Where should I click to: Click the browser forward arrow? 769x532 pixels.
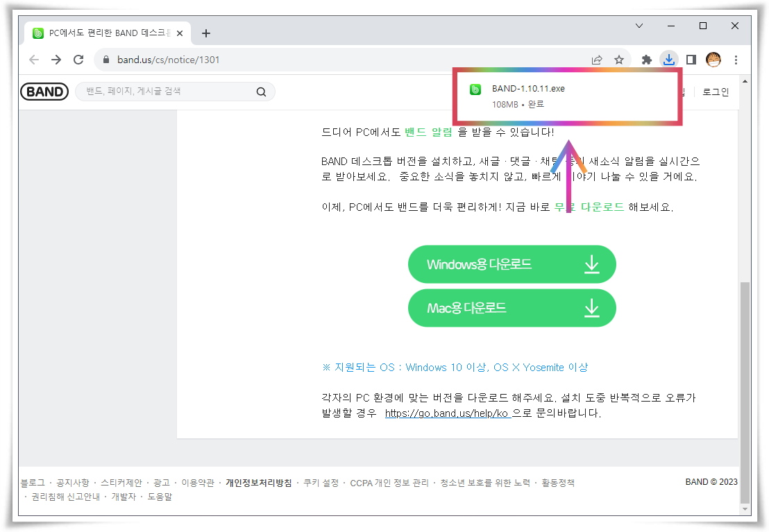[56, 60]
